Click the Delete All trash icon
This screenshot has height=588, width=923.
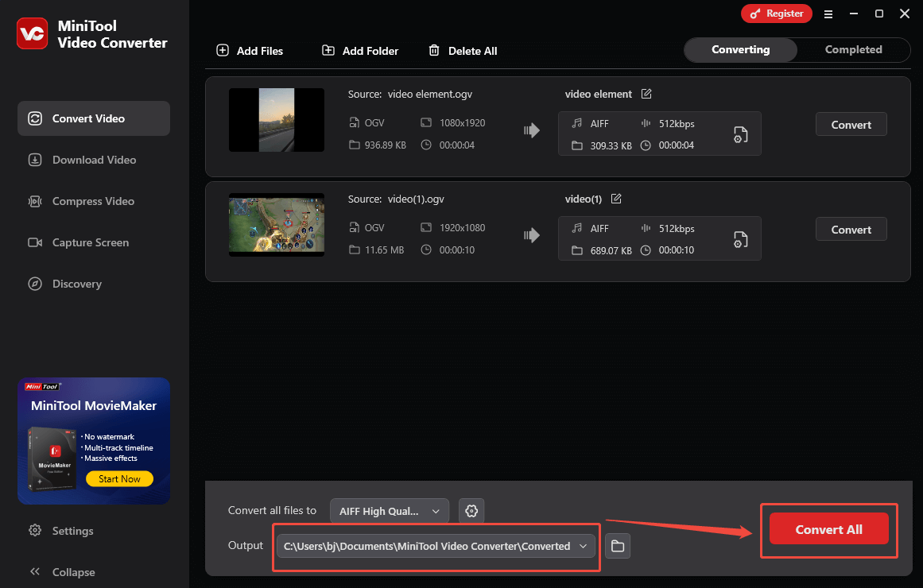pos(434,51)
